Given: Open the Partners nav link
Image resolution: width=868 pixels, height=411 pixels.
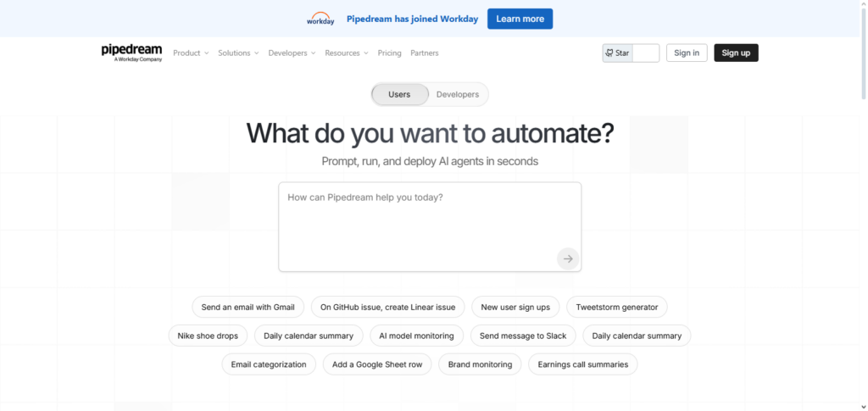Looking at the screenshot, I should [x=425, y=53].
